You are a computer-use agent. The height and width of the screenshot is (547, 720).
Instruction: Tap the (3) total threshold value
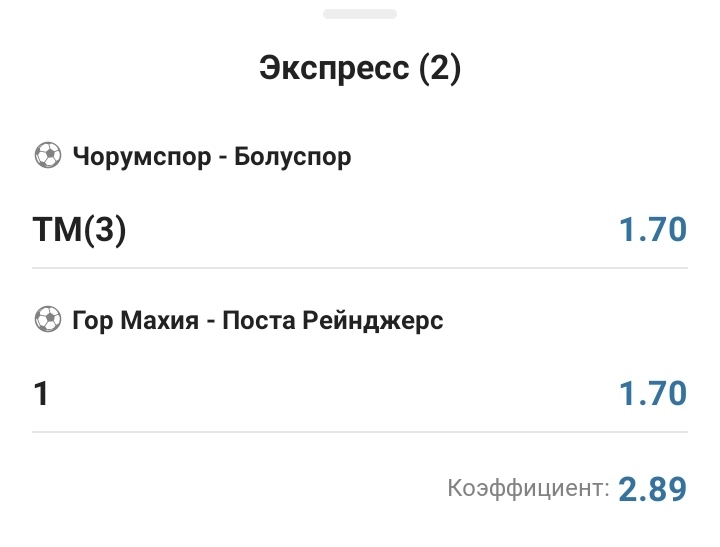pyautogui.click(x=105, y=230)
